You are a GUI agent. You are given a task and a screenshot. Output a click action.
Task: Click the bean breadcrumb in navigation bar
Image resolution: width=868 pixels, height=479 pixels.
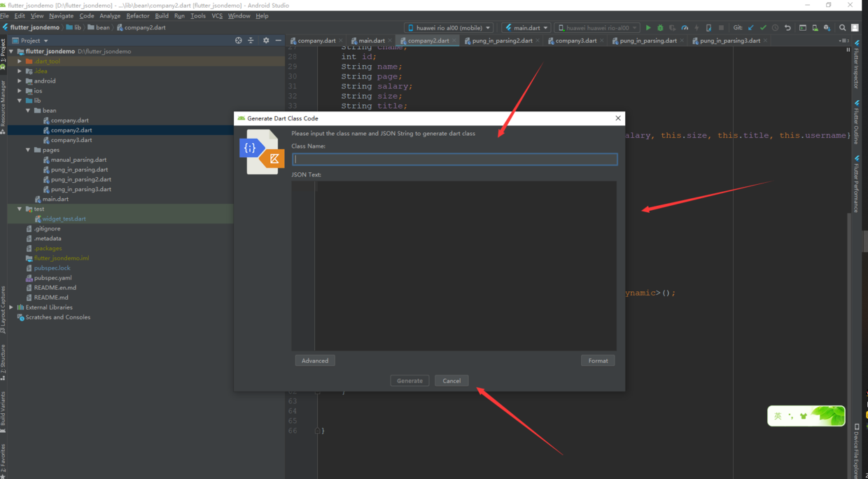click(99, 28)
